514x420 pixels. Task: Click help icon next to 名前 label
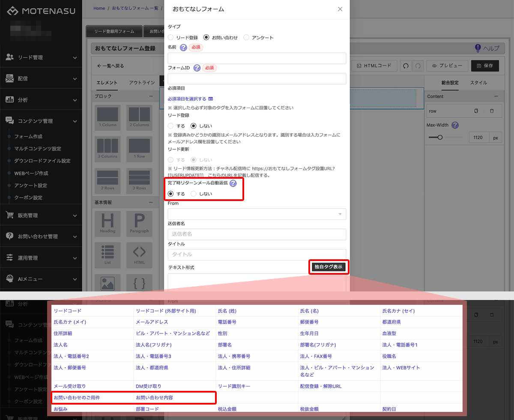(184, 48)
